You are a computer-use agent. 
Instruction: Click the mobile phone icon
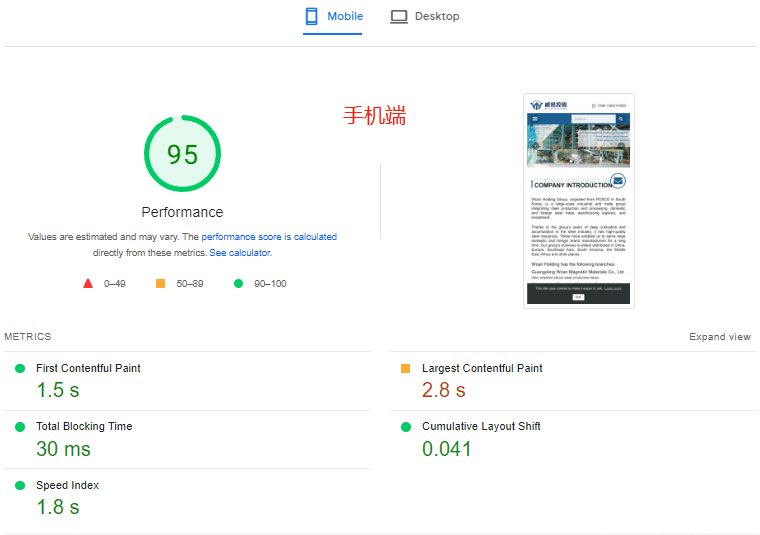point(312,17)
